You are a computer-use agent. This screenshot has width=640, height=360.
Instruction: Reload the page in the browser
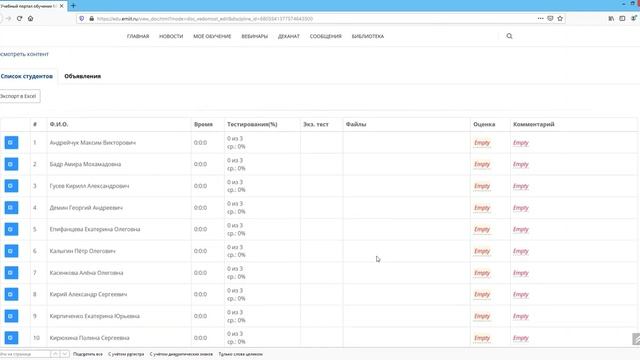coord(19,18)
